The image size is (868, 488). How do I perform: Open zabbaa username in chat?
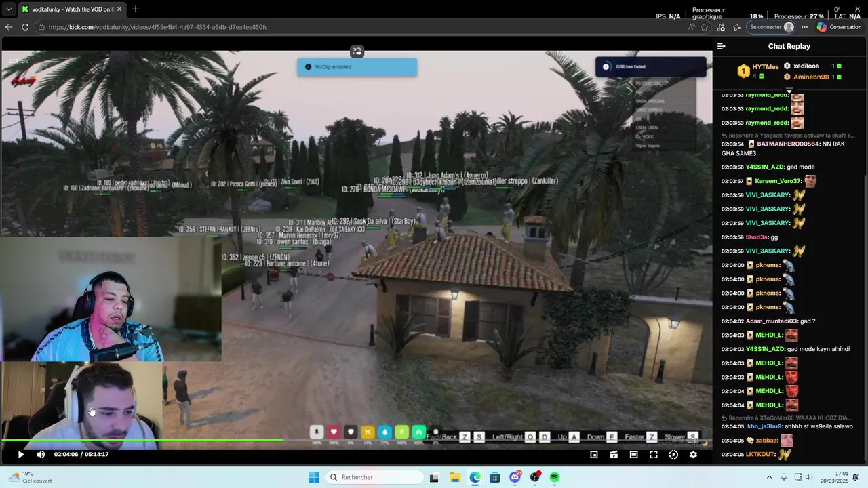click(x=767, y=441)
